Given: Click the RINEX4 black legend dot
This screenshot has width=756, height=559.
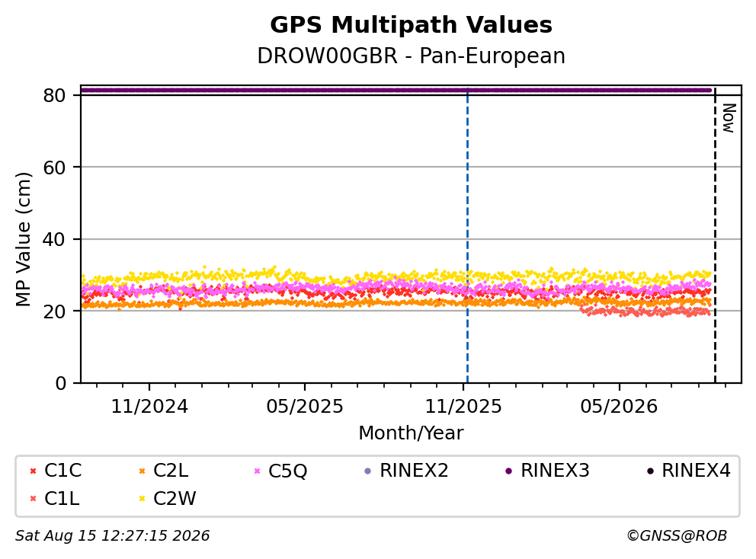Looking at the screenshot, I should pyautogui.click(x=650, y=471).
